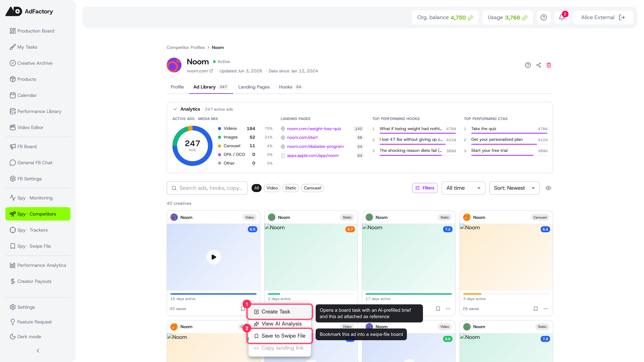The width and height of the screenshot is (644, 362).
Task: Click the 247 ADS donut chart
Action: pyautogui.click(x=192, y=146)
